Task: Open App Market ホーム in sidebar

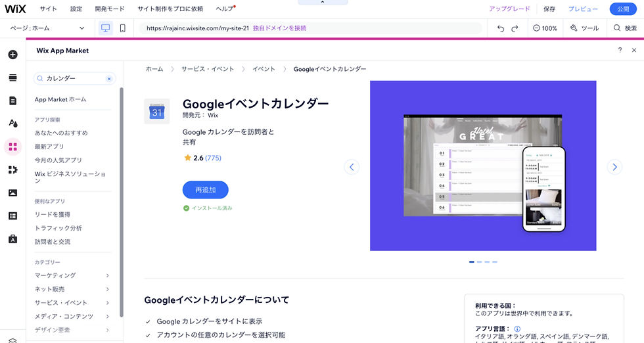Action: click(60, 99)
